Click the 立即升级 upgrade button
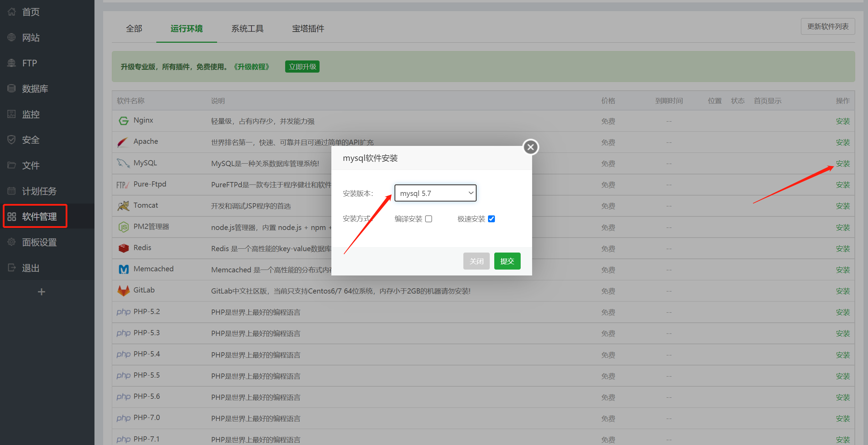 point(302,67)
